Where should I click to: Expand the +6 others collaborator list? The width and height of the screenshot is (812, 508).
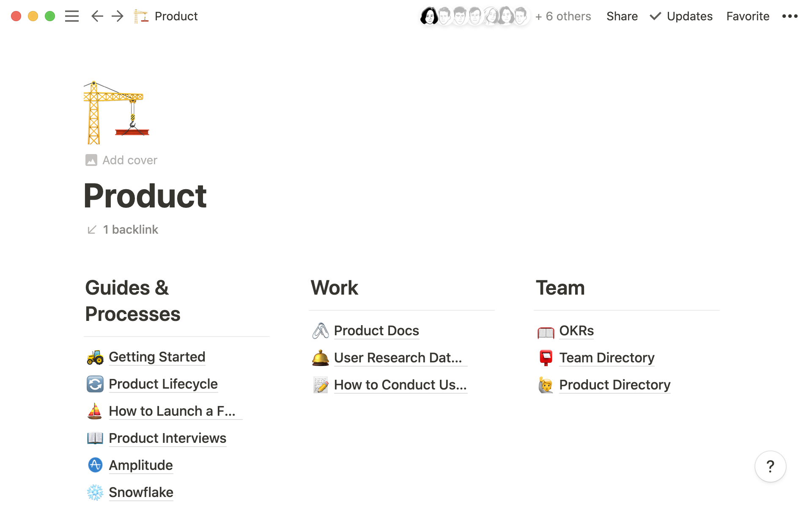tap(563, 16)
